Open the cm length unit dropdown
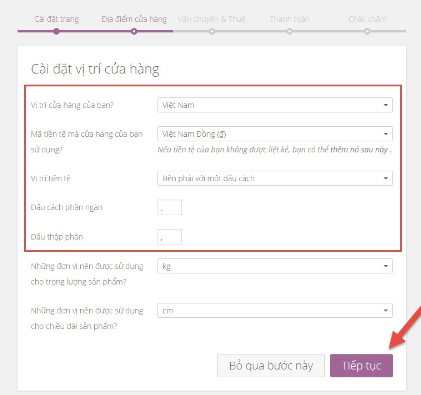Screen dimensions: 421x395 pyautogui.click(x=275, y=311)
